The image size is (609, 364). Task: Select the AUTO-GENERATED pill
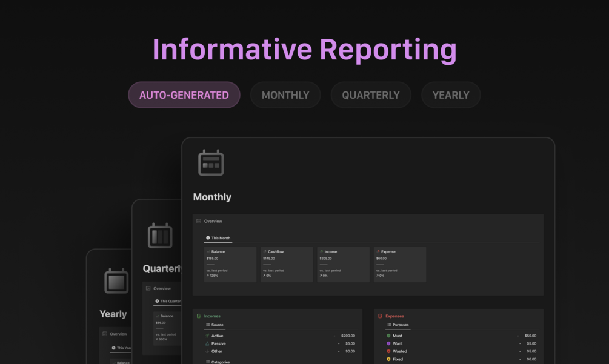coord(184,94)
